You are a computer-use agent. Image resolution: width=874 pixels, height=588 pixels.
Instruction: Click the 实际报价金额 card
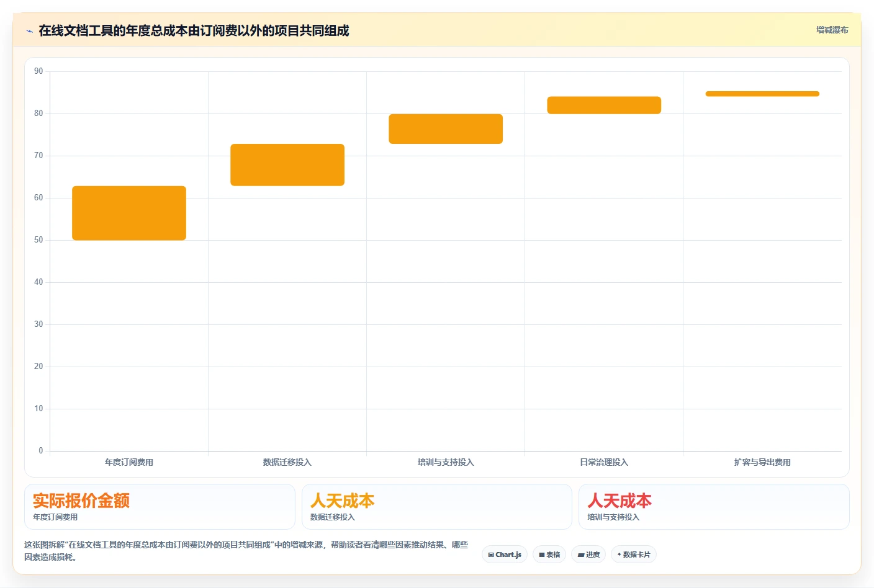(x=160, y=507)
